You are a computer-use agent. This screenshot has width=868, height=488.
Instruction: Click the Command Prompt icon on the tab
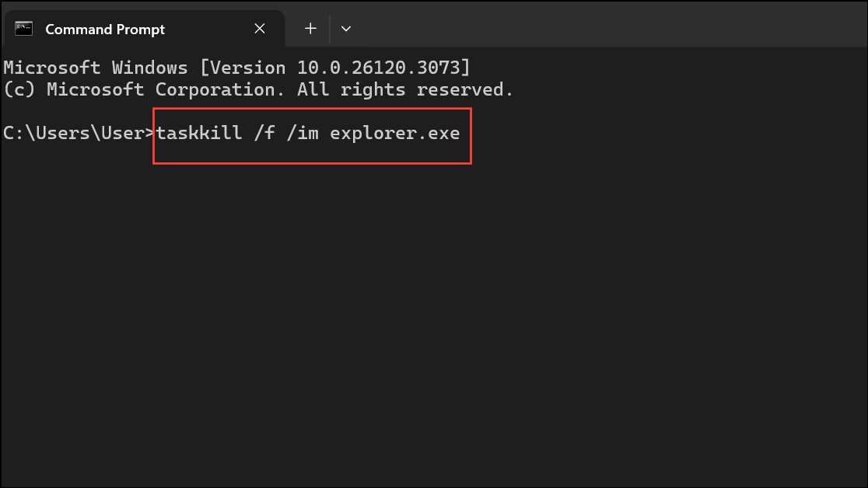point(23,29)
